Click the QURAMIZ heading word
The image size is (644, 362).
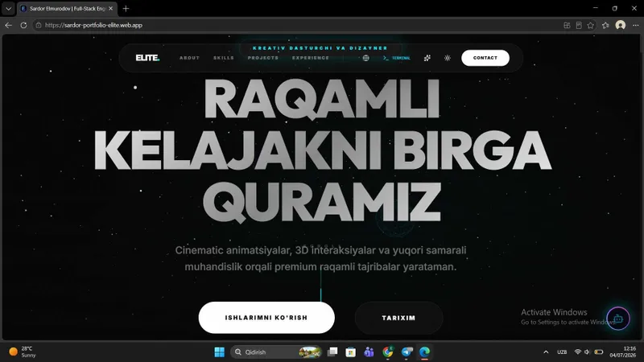pyautogui.click(x=322, y=203)
